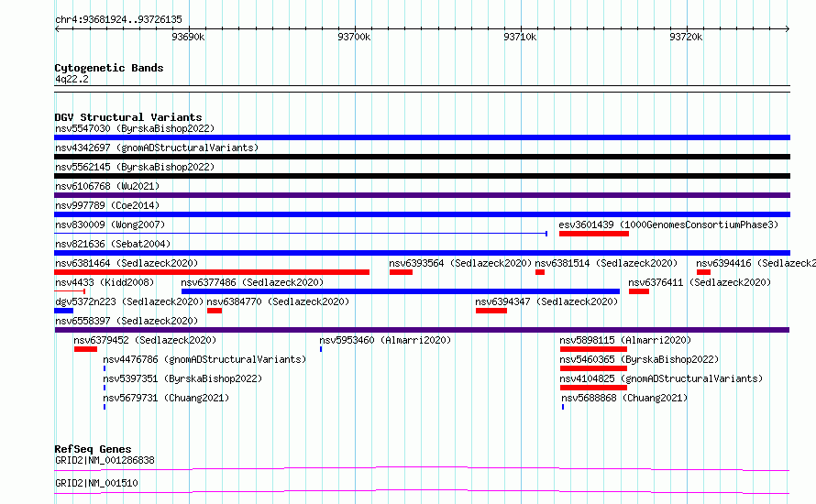Click the 93710k ruler label
The image size is (816, 504).
pos(520,37)
